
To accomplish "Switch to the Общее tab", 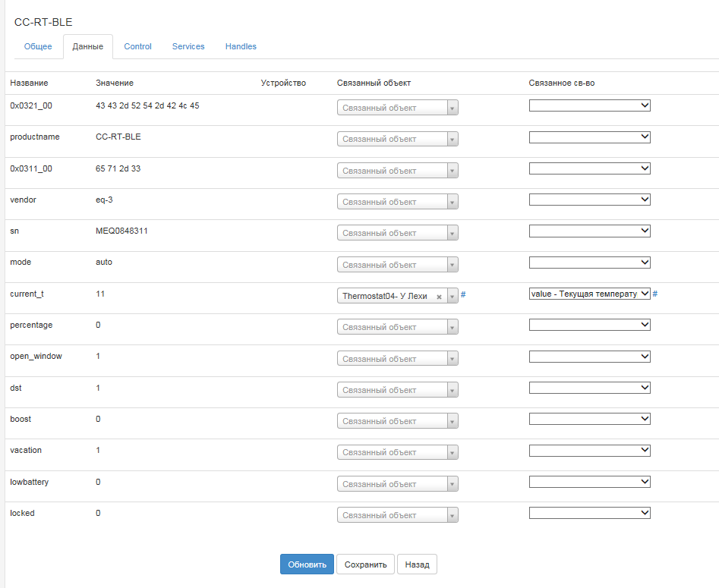I will (38, 46).
